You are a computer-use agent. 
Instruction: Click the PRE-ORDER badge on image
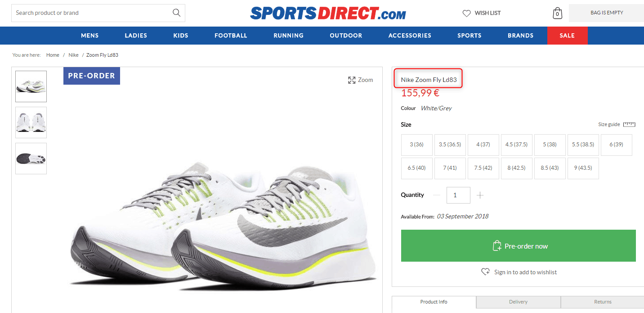(92, 76)
